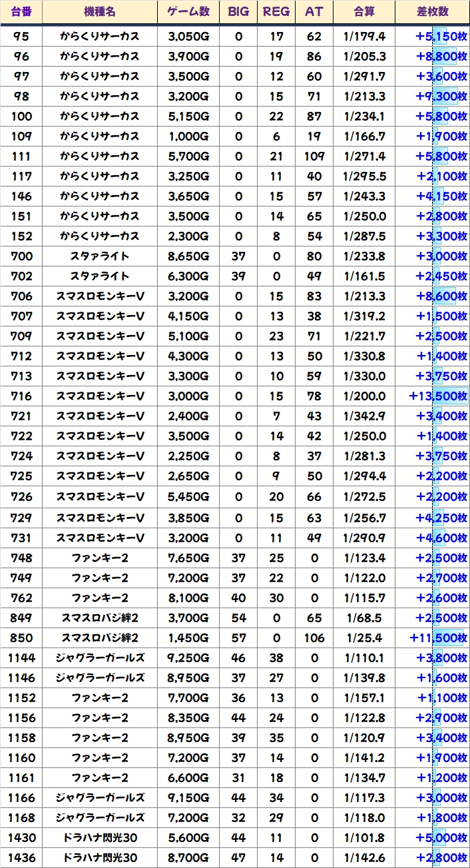
Task: Click 9,150G in row 1166
Action: [188, 797]
